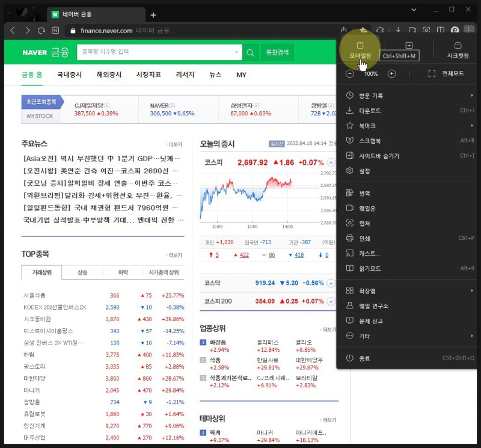Screen dimensions: 481x448
Task: Open a 시크릿창 secret window
Action: (458, 51)
